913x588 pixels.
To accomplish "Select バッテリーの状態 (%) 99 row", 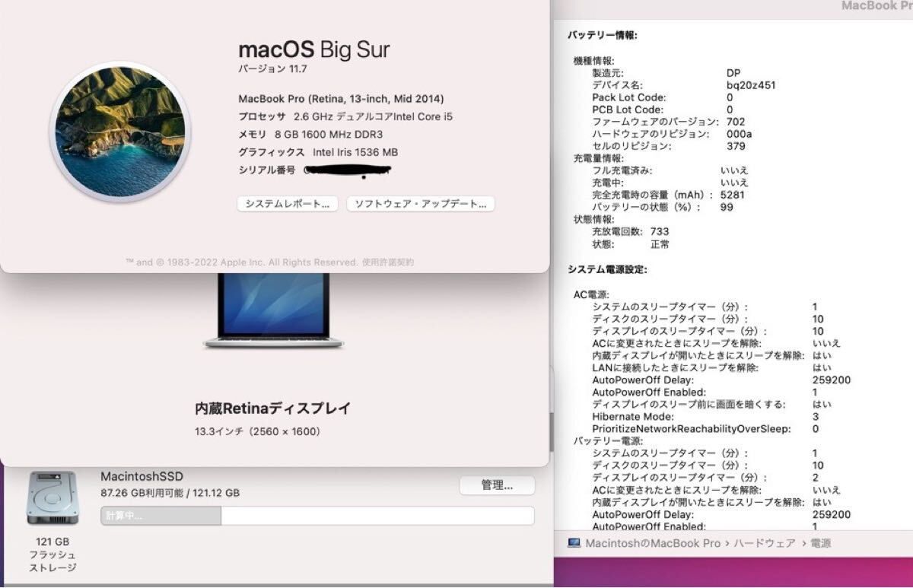I will (663, 207).
